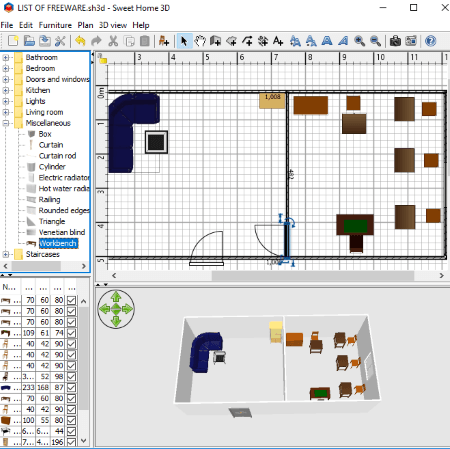The image size is (450, 449).
Task: Increase text size in the toolbar
Action: pos(295,41)
